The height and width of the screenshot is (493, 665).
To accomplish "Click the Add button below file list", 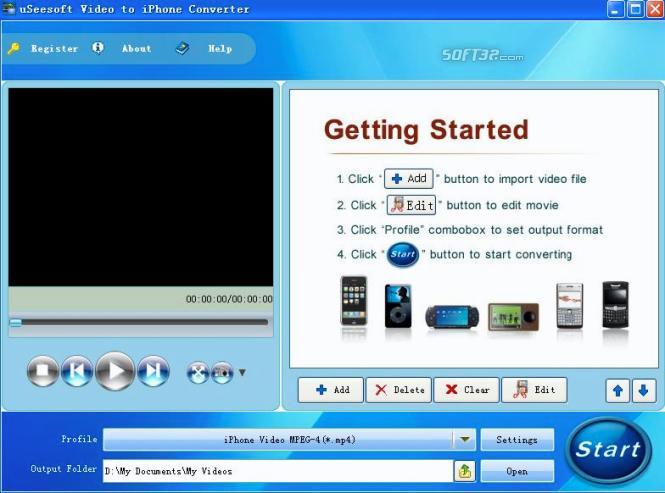I will point(331,389).
